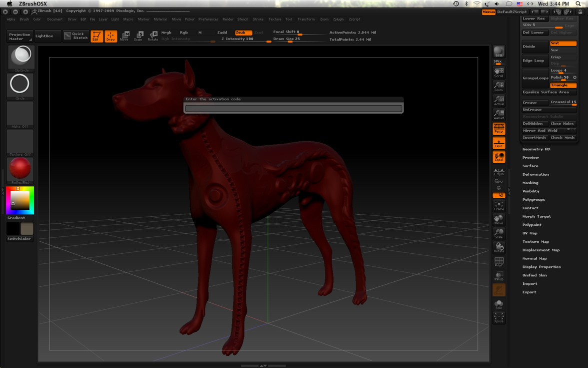
Task: Click the Frame view icon
Action: pyautogui.click(x=498, y=206)
